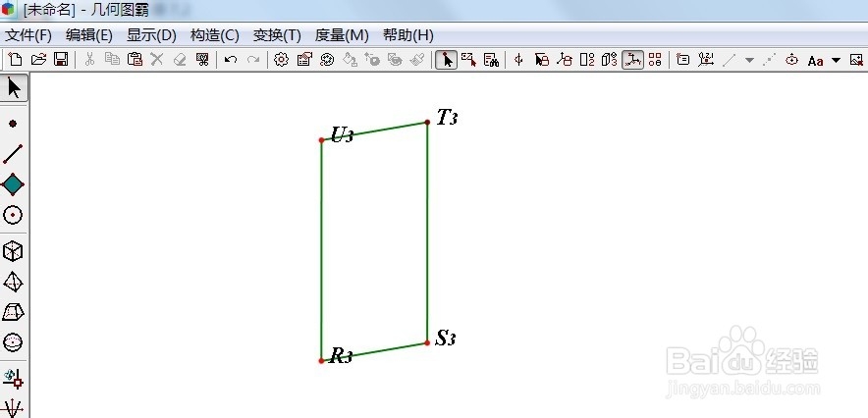
Task: Click the find binoculars icon
Action: 492,59
